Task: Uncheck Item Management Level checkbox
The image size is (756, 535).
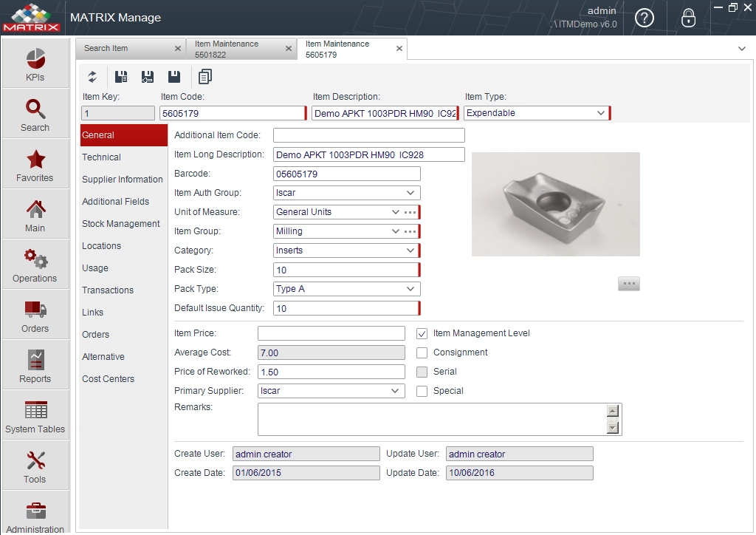Action: pyautogui.click(x=422, y=333)
